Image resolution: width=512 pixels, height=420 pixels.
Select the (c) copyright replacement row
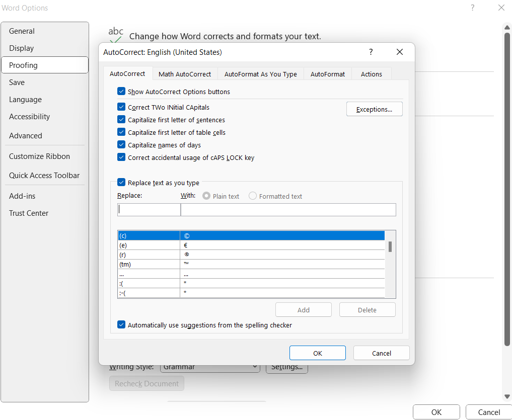251,235
